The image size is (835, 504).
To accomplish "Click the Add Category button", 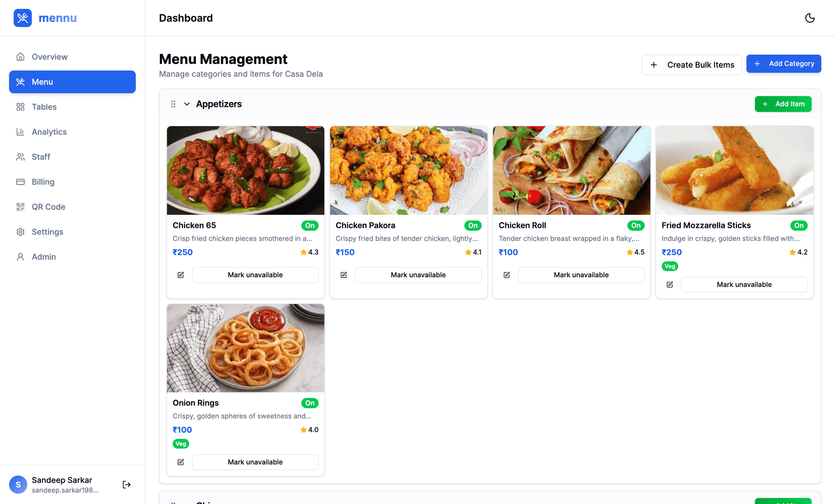I will tap(784, 64).
